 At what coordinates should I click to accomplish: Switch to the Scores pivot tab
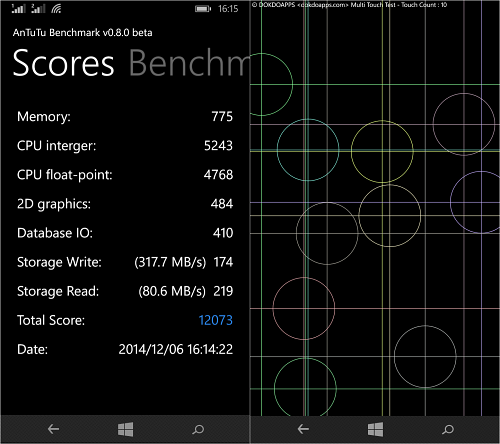pos(63,63)
